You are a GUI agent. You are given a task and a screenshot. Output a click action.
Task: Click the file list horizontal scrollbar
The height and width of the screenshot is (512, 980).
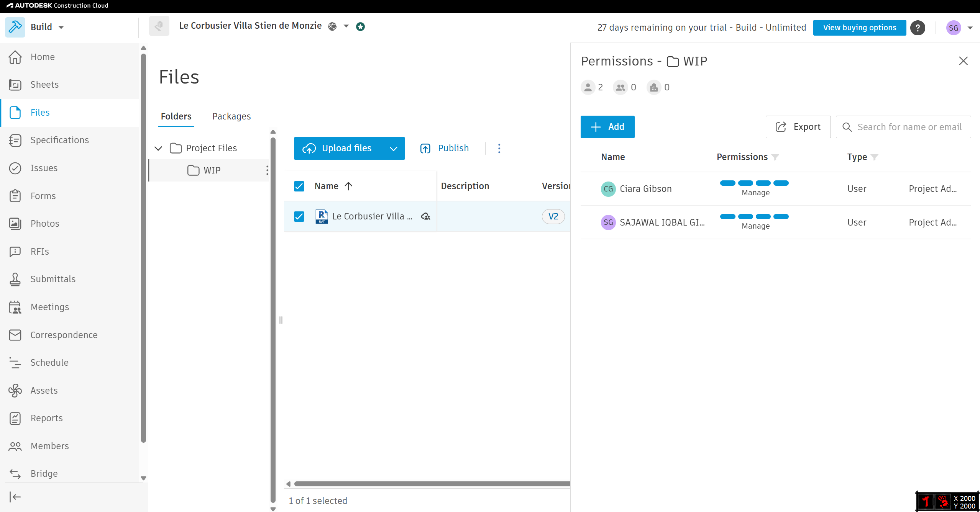[432, 484]
